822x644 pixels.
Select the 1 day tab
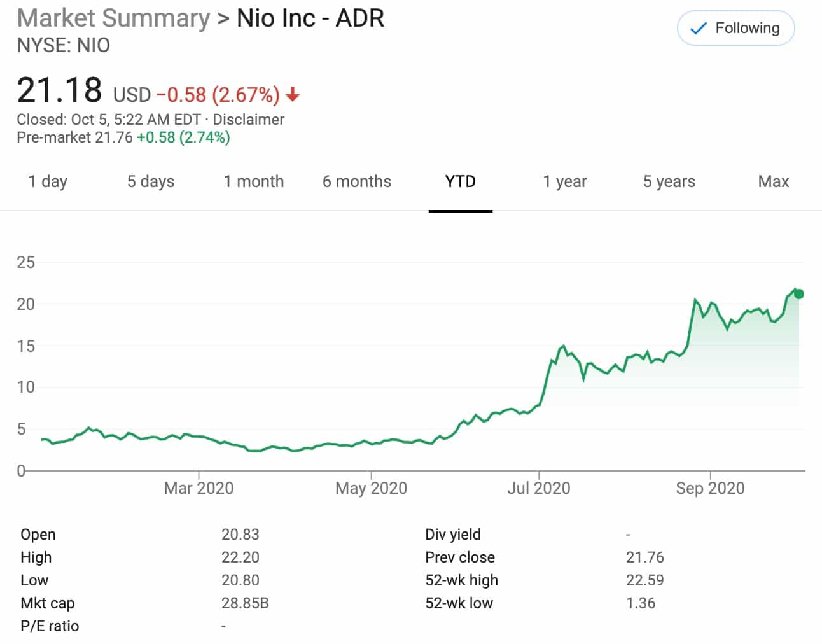(48, 182)
